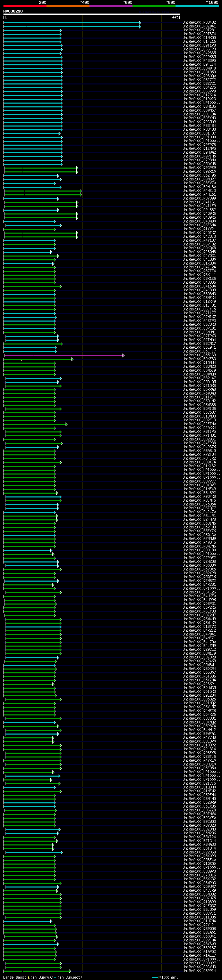
Task: Open the UniRef100_Q2BQH8 hit
Action: tap(199, 252)
